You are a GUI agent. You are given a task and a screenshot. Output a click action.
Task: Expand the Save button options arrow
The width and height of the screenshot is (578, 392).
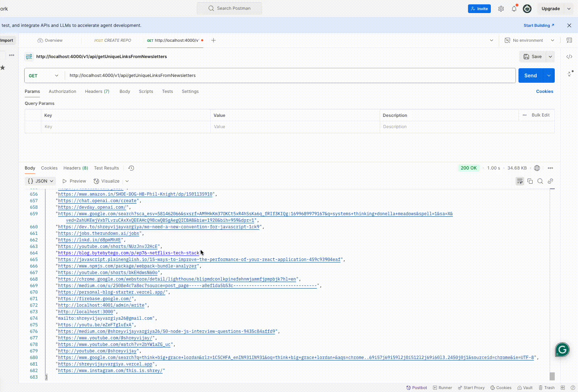tap(550, 57)
